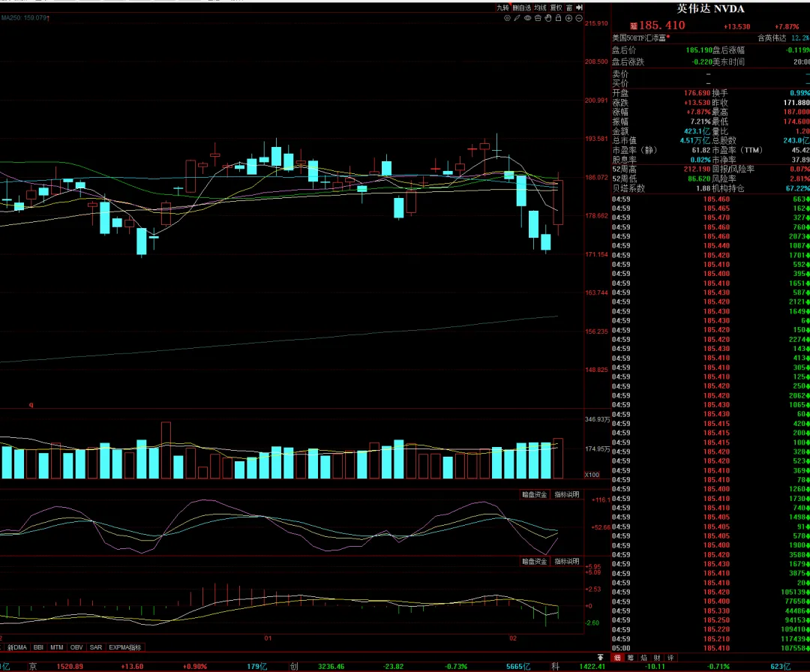Click the 科 index value 1422.41

tap(592, 666)
